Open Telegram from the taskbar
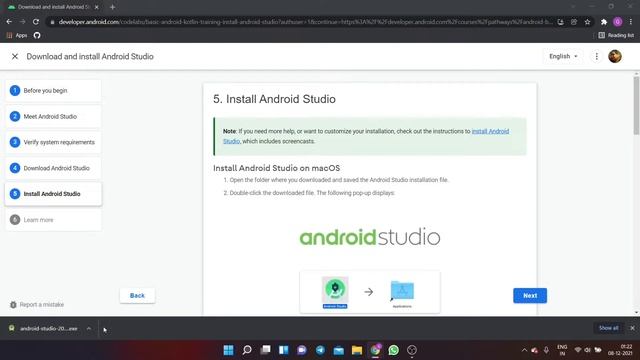This screenshot has width=640, height=360. [320, 350]
